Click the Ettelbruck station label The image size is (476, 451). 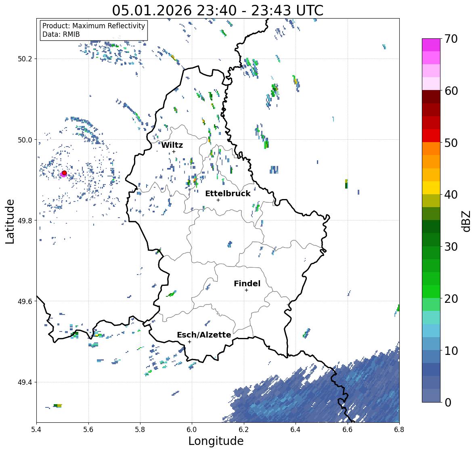[x=228, y=193]
